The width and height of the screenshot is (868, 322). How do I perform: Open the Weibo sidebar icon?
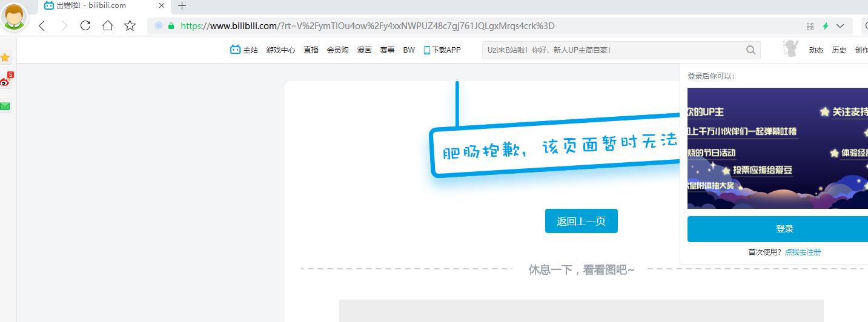pyautogui.click(x=5, y=81)
